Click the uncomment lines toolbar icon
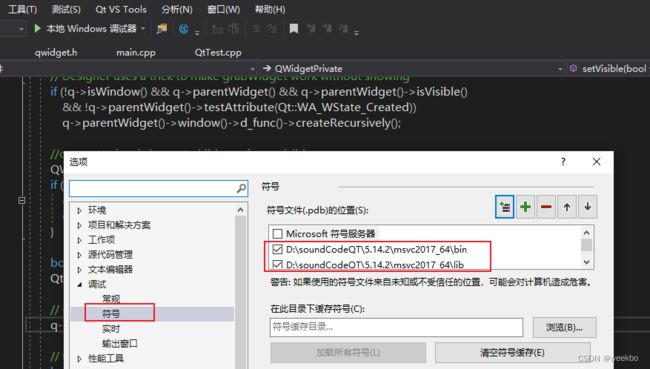This screenshot has height=369, width=650. pos(272,29)
